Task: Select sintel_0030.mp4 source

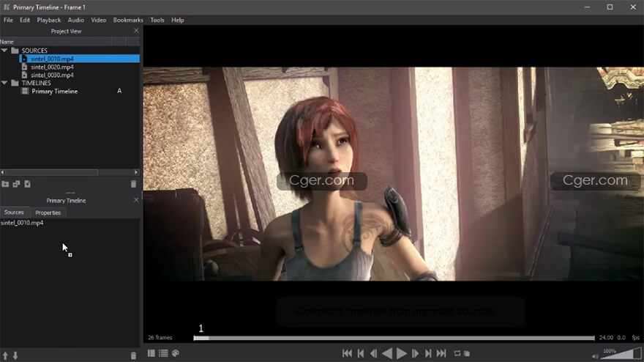Action: 52,75
